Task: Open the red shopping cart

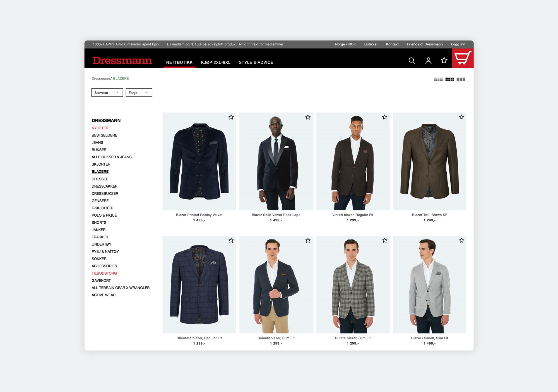Action: 463,58
